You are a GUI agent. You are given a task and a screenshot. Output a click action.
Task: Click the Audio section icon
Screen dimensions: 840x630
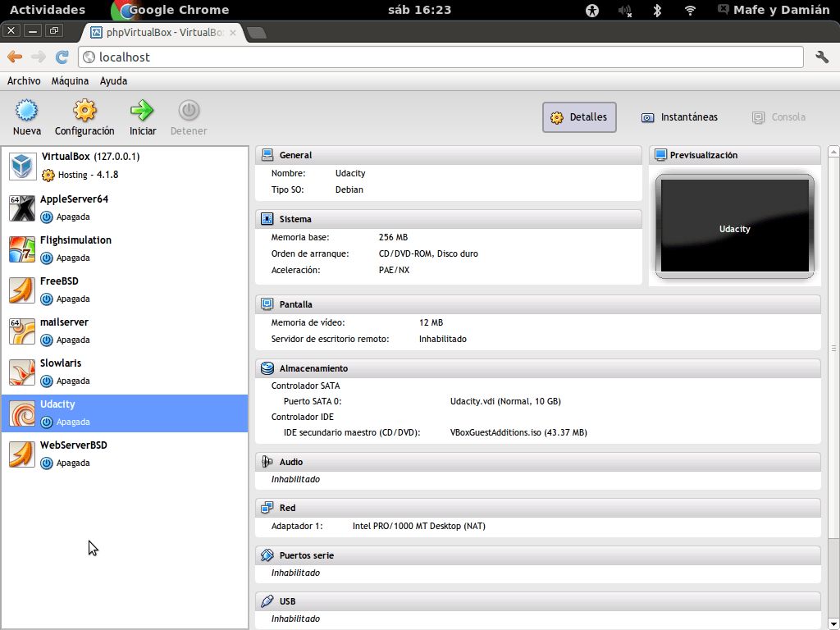pyautogui.click(x=266, y=461)
